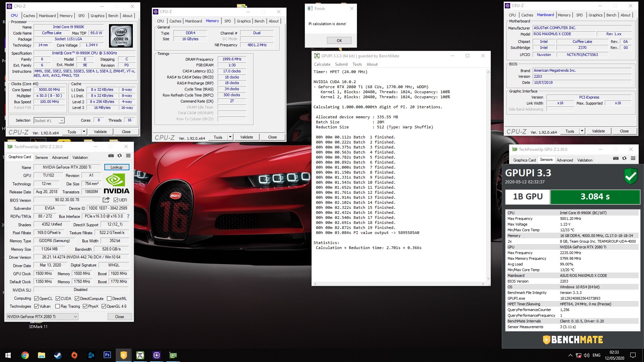Toggle the CUDA checkbox
This screenshot has height=362, width=644.
[x=58, y=299]
